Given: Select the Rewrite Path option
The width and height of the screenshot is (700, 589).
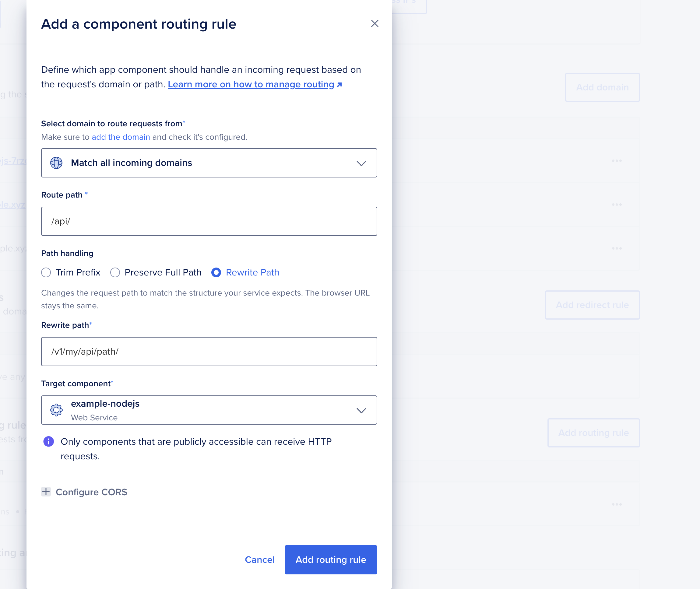Looking at the screenshot, I should (216, 272).
